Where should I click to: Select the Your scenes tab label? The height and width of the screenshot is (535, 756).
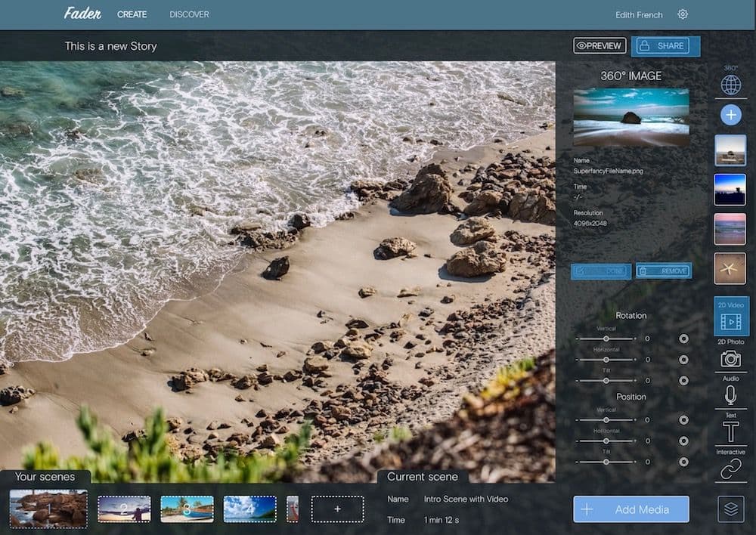[45, 477]
